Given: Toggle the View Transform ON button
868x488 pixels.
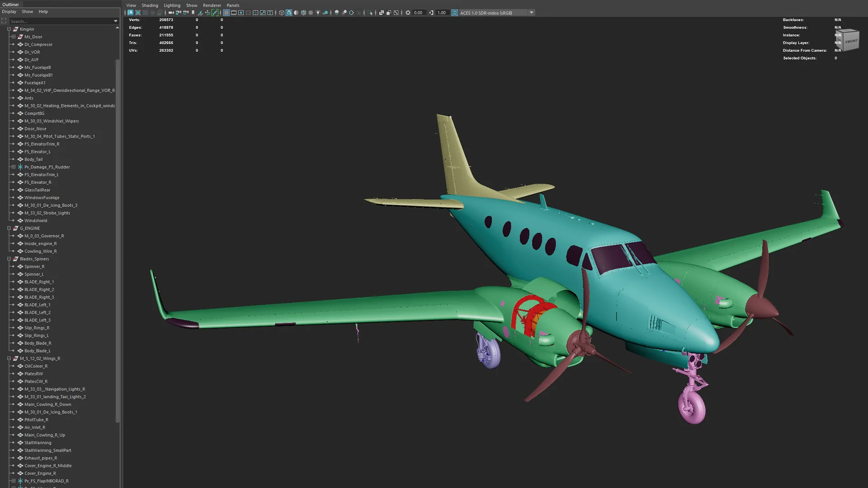Looking at the screenshot, I should [x=454, y=13].
